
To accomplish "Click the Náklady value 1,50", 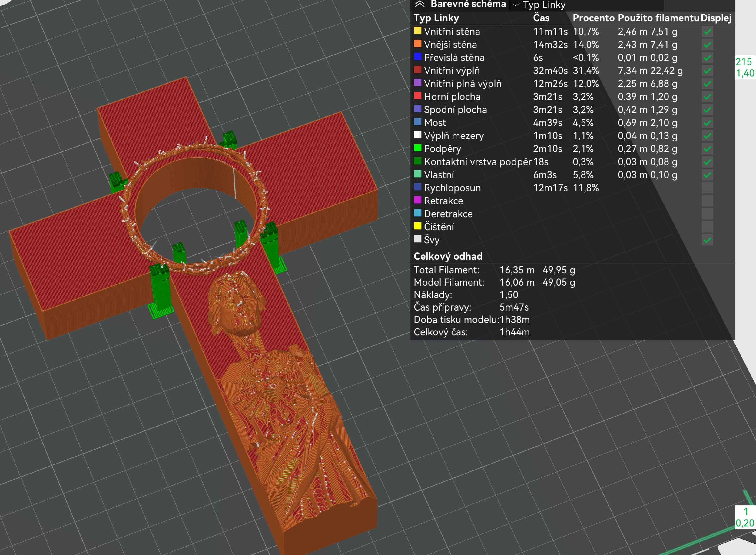I will pos(509,295).
